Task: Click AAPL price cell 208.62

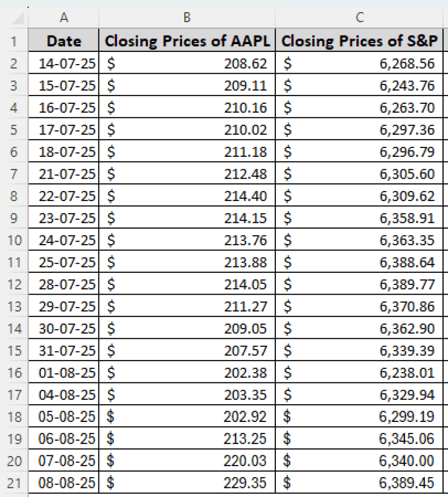Action: [x=187, y=63]
